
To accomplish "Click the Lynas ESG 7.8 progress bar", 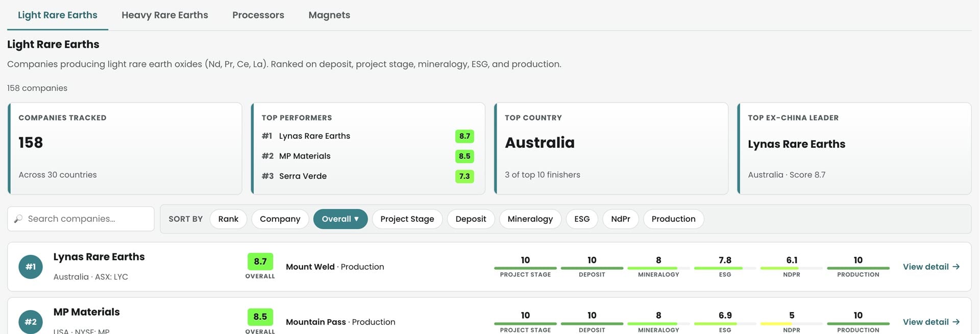I will coord(725,268).
